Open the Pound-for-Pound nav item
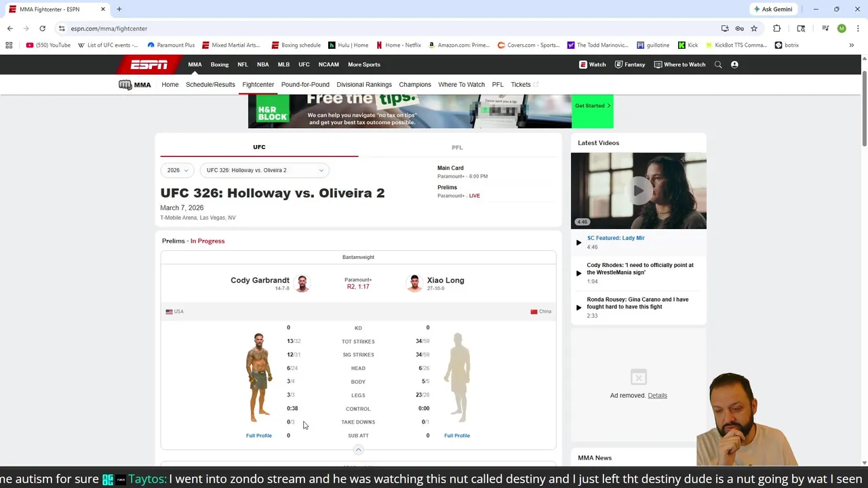868x488 pixels. 305,85
